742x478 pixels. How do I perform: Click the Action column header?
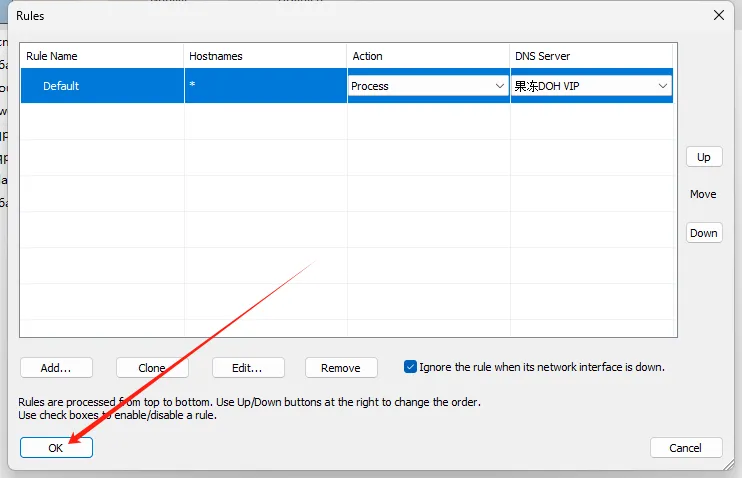point(428,56)
